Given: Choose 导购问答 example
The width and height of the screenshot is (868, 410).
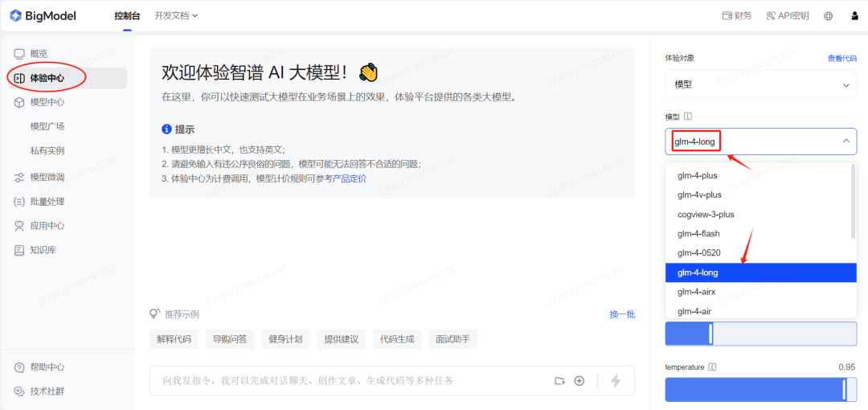Looking at the screenshot, I should (230, 339).
